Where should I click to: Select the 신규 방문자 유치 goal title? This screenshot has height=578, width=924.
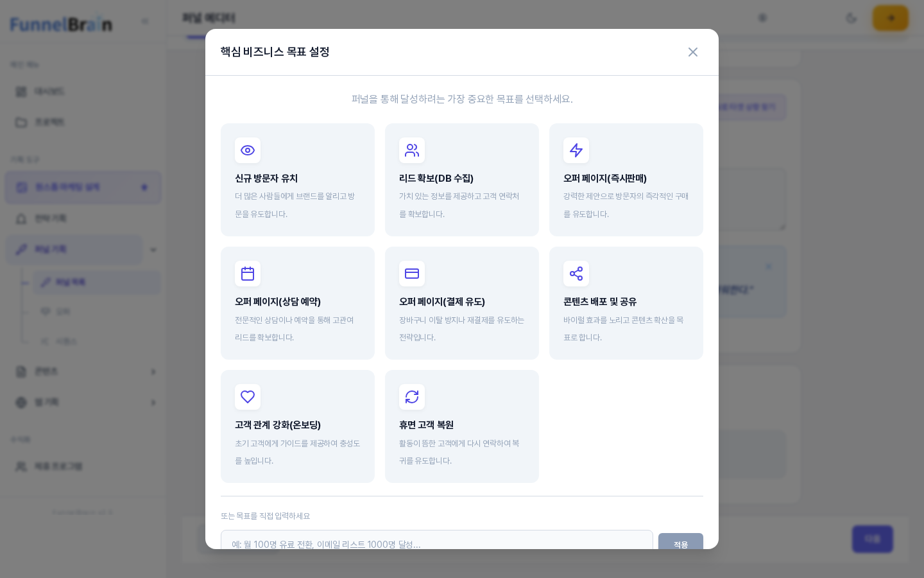click(266, 179)
